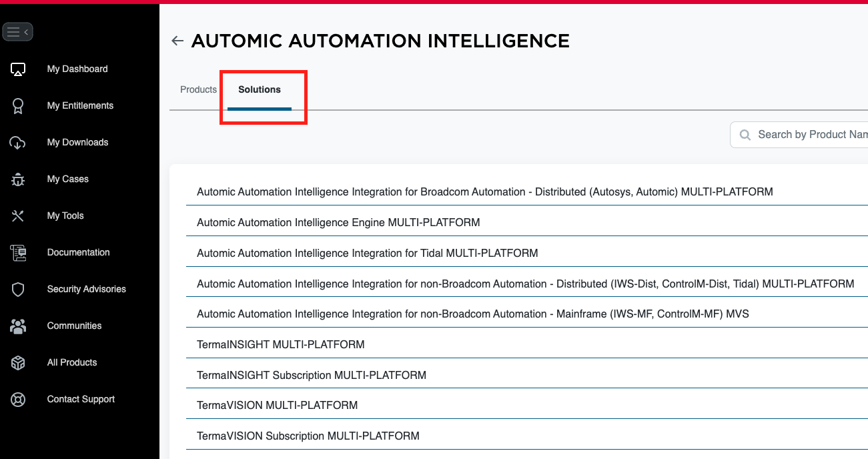Switch to the Products tab
The width and height of the screenshot is (868, 459).
(x=197, y=89)
